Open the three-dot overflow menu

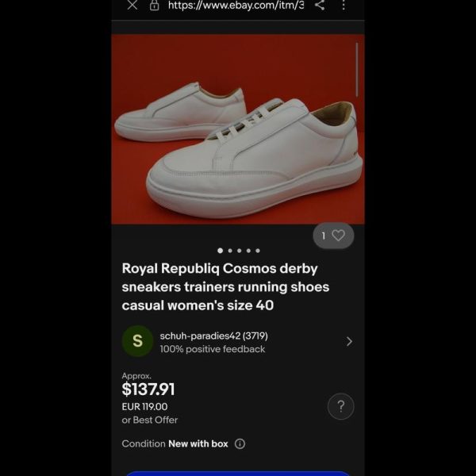click(344, 5)
